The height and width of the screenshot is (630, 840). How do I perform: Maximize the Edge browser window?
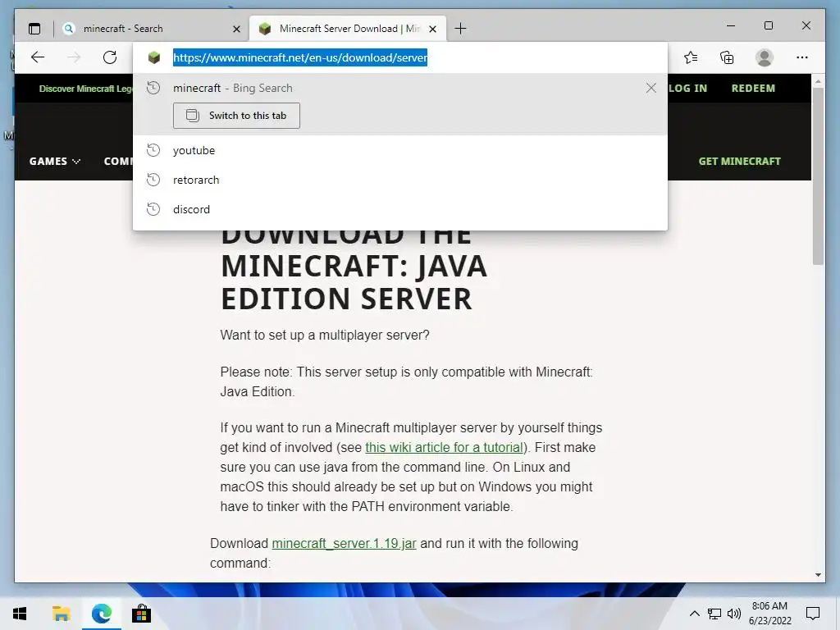[x=768, y=25]
